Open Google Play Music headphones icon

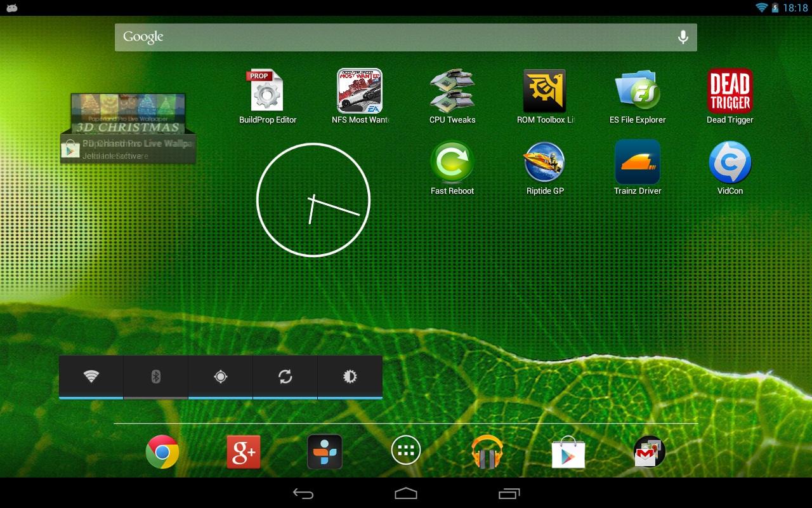pyautogui.click(x=487, y=451)
